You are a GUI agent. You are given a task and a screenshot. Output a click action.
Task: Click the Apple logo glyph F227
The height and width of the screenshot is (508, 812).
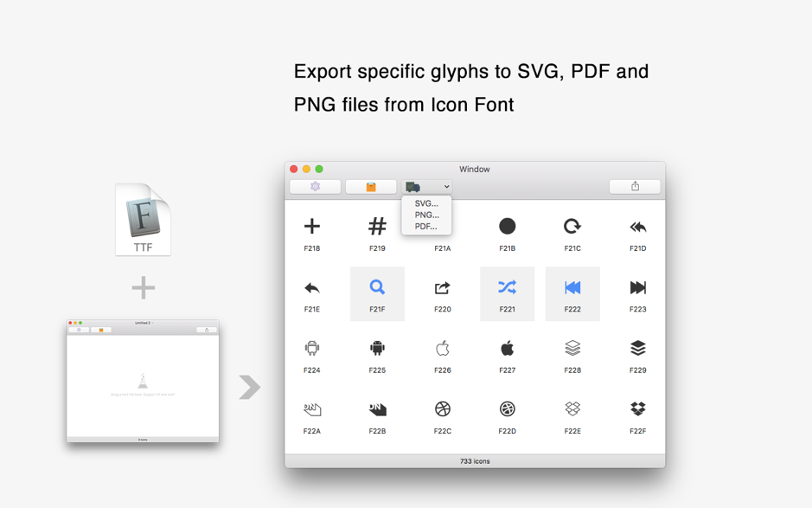pos(508,348)
